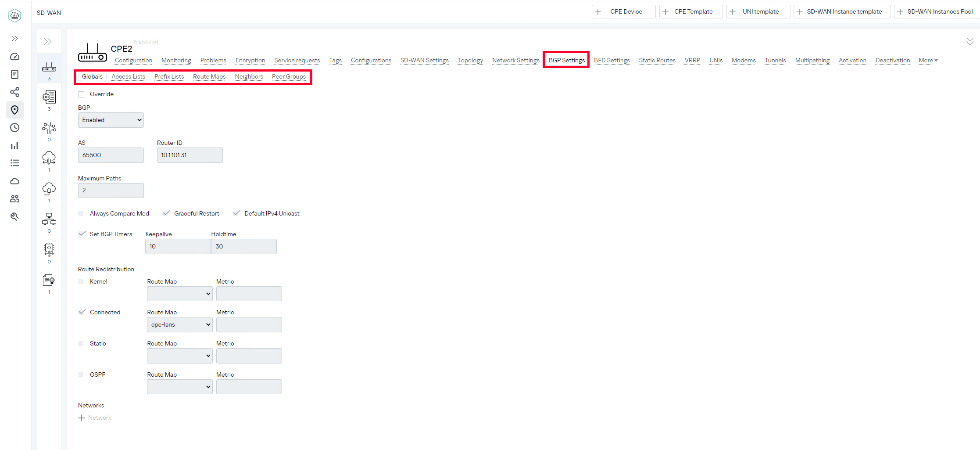
Task: Open the gear templates list panel icon
Action: pyautogui.click(x=49, y=97)
